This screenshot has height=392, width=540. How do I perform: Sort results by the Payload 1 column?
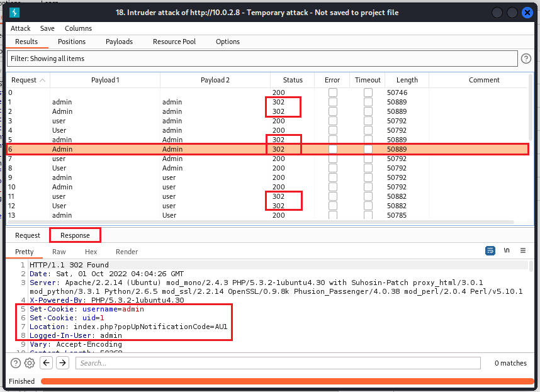[x=105, y=80]
